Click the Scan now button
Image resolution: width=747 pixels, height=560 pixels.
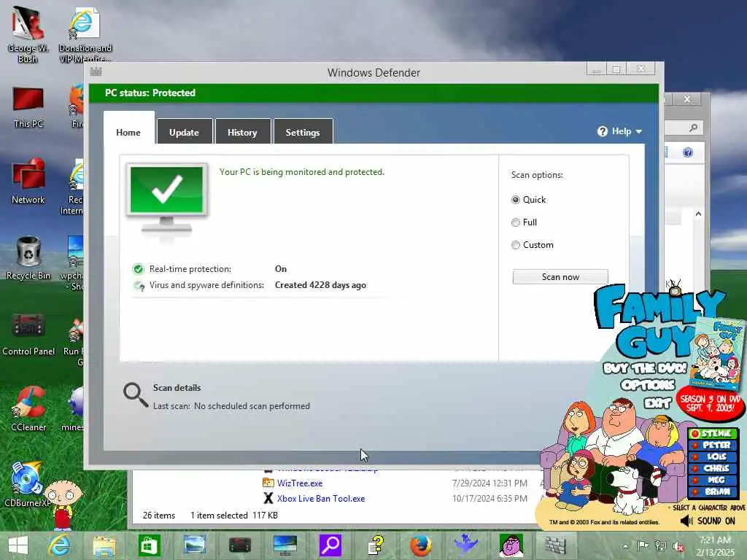560,277
